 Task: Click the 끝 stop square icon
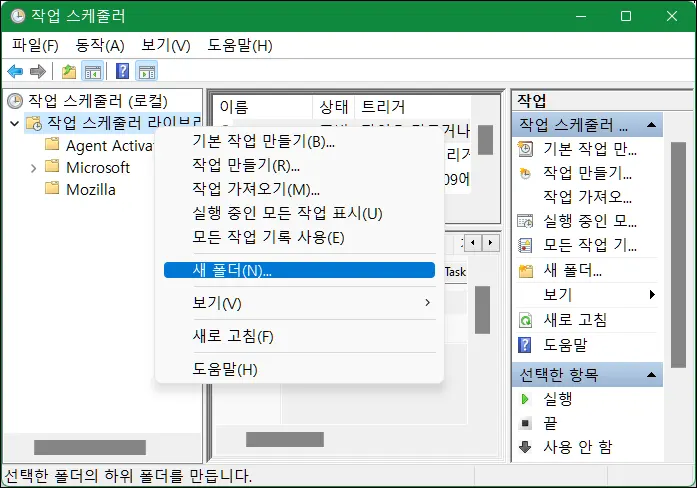pyautogui.click(x=525, y=423)
